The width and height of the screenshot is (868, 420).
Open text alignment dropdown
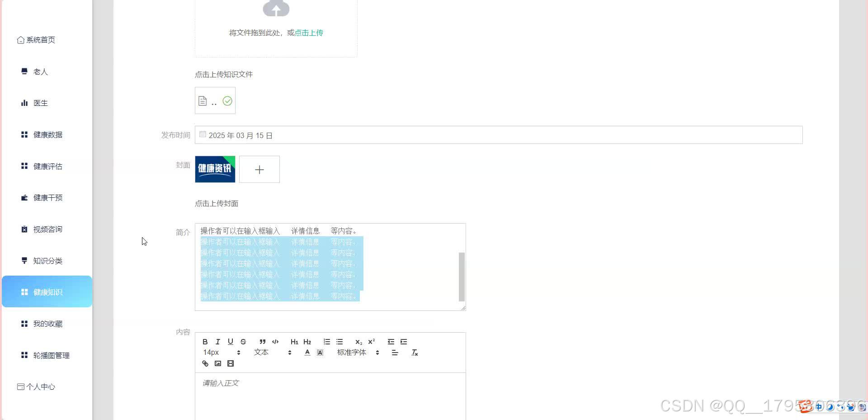coord(395,353)
